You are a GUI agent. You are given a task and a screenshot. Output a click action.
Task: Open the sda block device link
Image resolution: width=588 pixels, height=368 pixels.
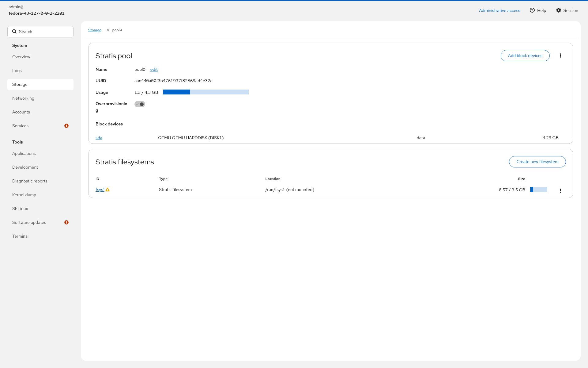(99, 138)
